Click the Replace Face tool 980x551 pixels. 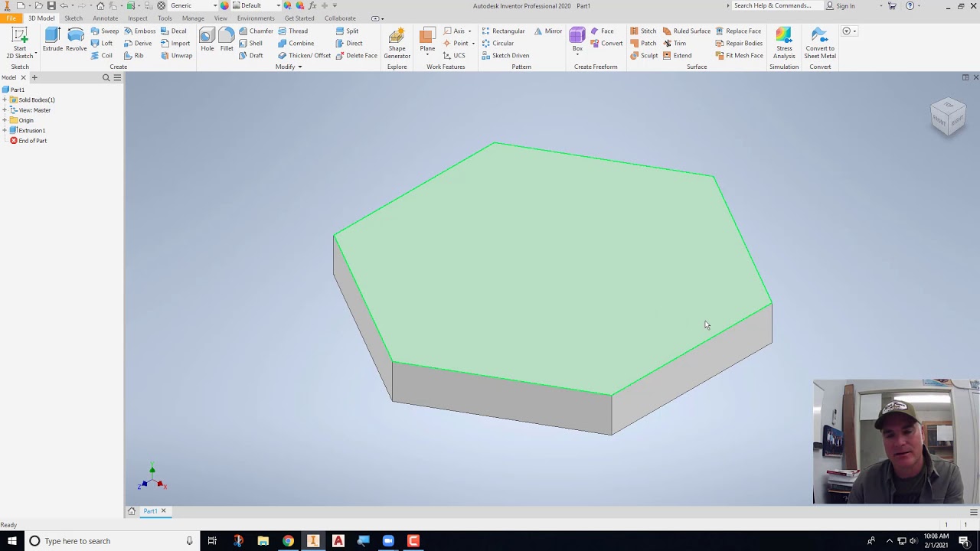tap(738, 31)
